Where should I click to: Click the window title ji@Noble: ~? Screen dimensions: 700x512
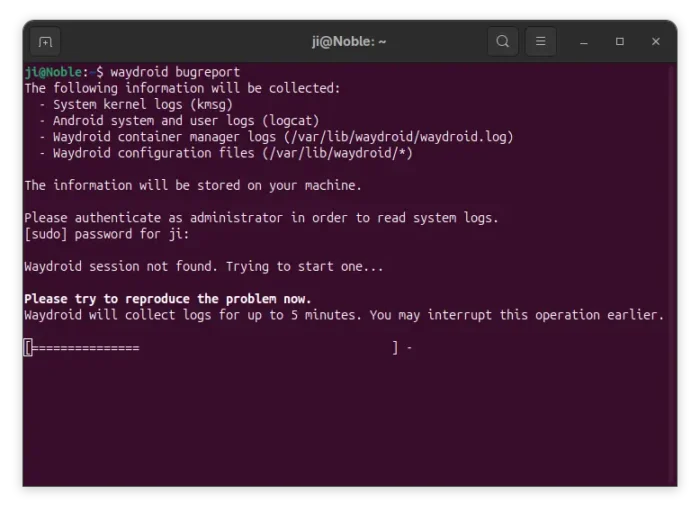(x=348, y=42)
